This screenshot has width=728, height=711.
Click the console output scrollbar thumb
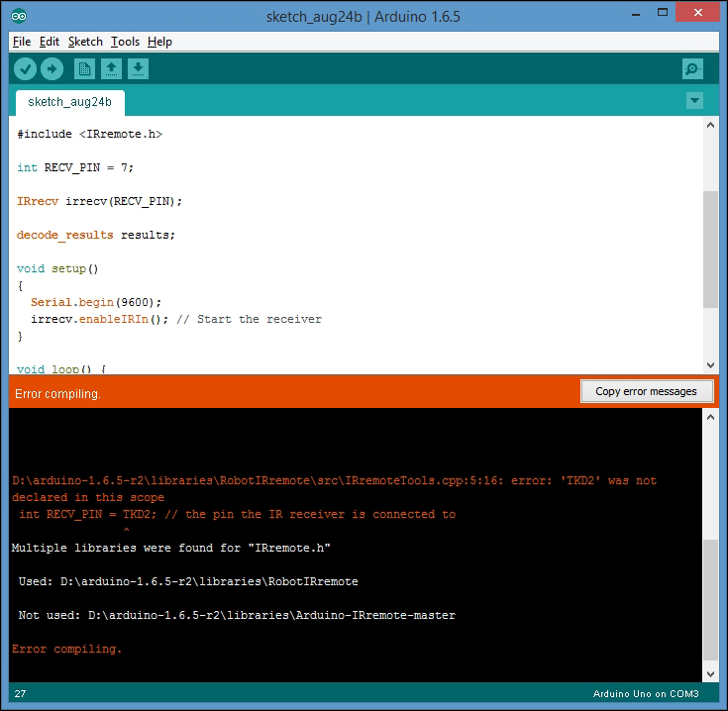pos(710,600)
